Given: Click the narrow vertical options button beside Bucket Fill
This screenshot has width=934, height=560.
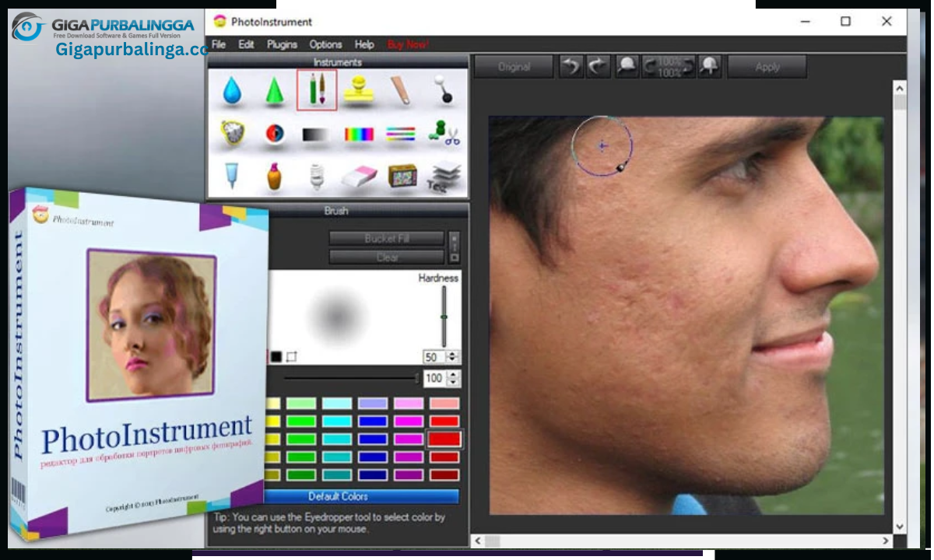Looking at the screenshot, I should point(455,247).
